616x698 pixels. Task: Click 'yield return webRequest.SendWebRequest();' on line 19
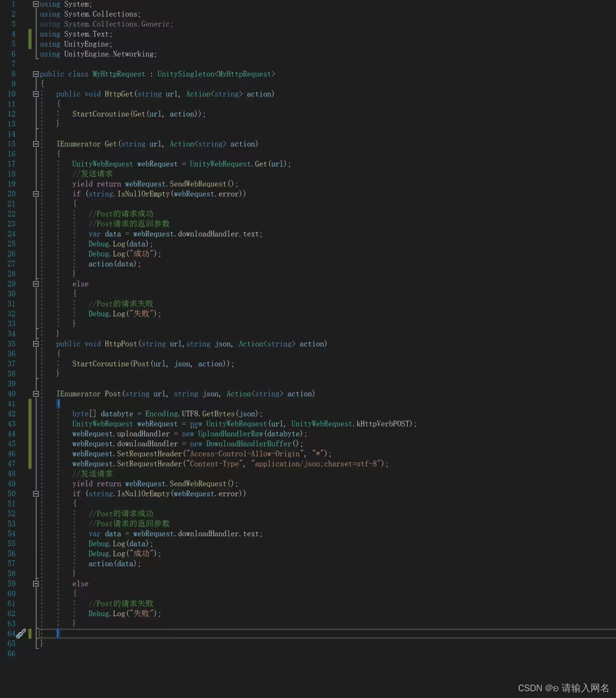pos(155,184)
